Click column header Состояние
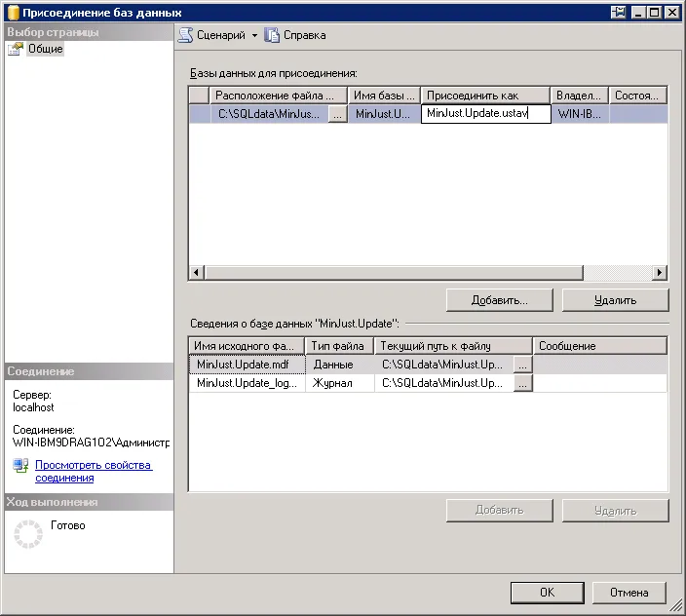Viewport: 686px width, 616px height. pos(638,96)
